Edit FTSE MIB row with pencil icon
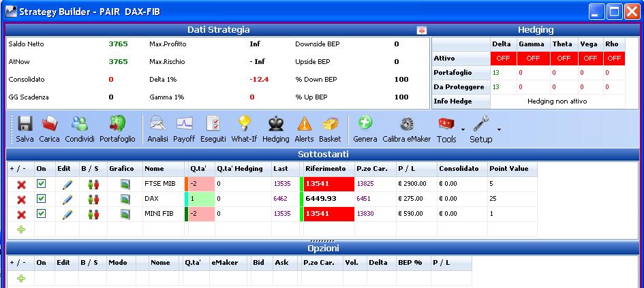 click(67, 185)
